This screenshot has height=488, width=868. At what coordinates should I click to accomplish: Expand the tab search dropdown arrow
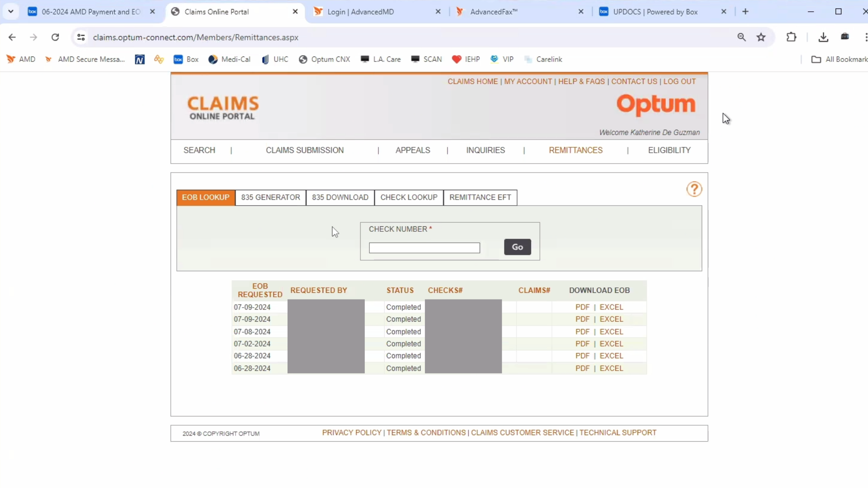pos(11,12)
